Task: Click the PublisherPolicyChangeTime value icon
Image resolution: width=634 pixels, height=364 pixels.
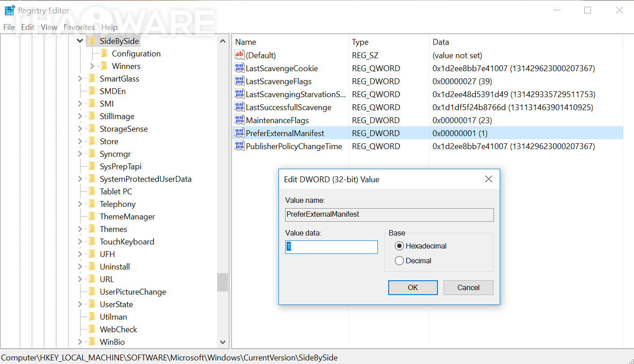Action: click(x=240, y=146)
